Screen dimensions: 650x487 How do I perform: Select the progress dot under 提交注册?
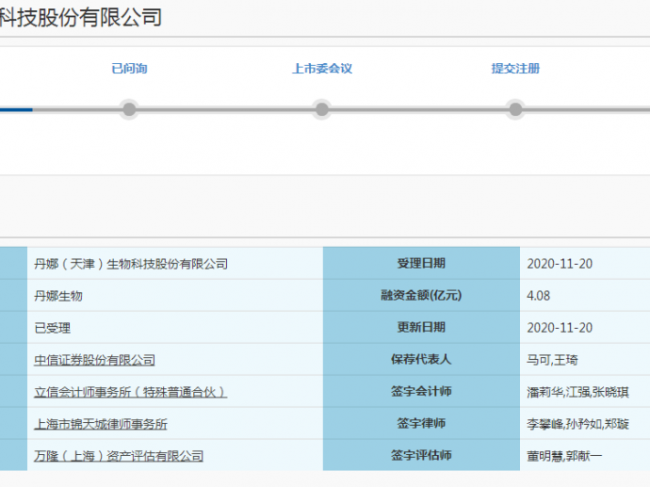pyautogui.click(x=515, y=109)
